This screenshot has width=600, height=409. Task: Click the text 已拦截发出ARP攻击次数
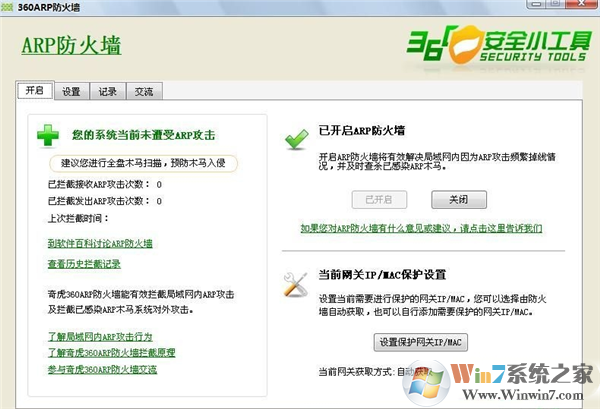pos(99,201)
